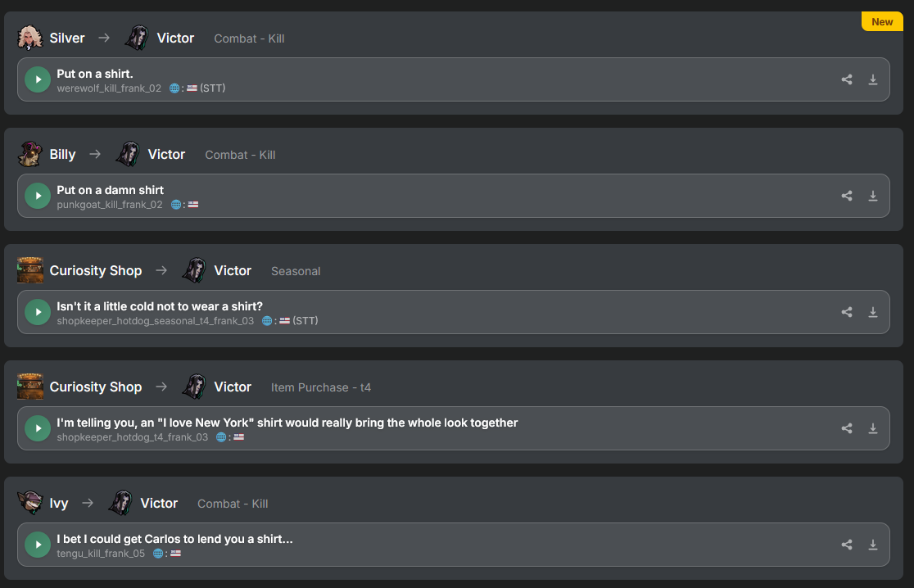The height and width of the screenshot is (588, 914).
Task: Play "Put on a damn shirt" audio
Action: (38, 196)
